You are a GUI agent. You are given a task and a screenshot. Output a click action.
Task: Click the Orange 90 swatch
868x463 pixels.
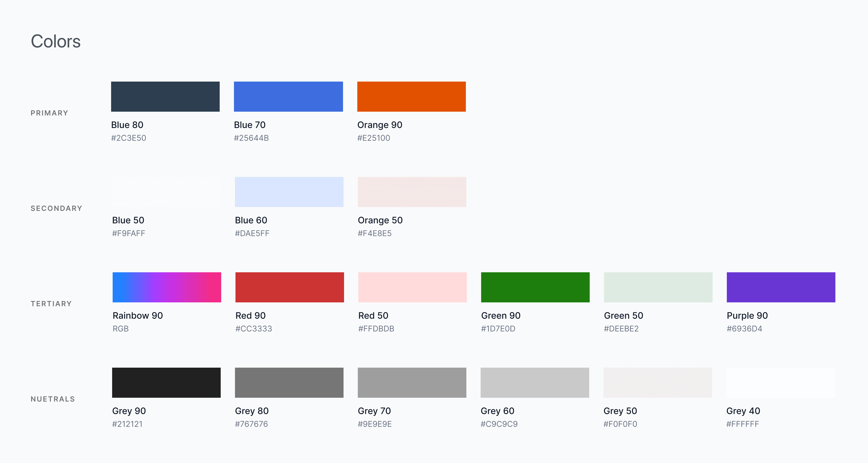click(x=411, y=96)
